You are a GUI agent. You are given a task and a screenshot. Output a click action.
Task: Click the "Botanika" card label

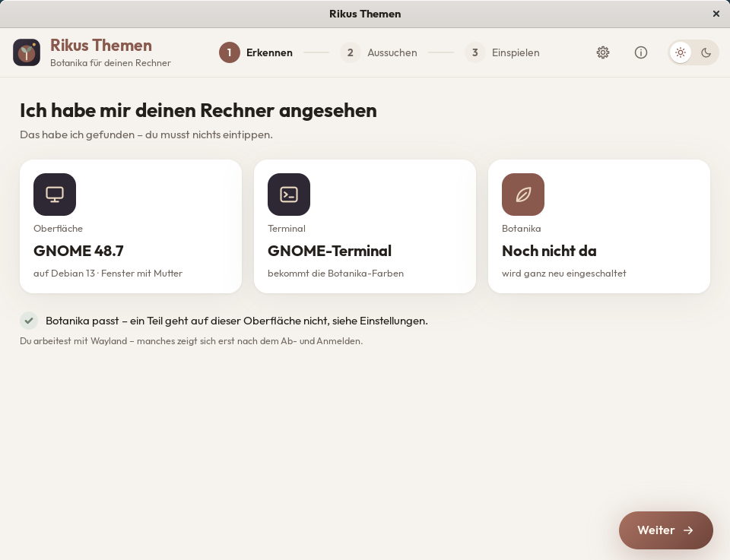(522, 229)
